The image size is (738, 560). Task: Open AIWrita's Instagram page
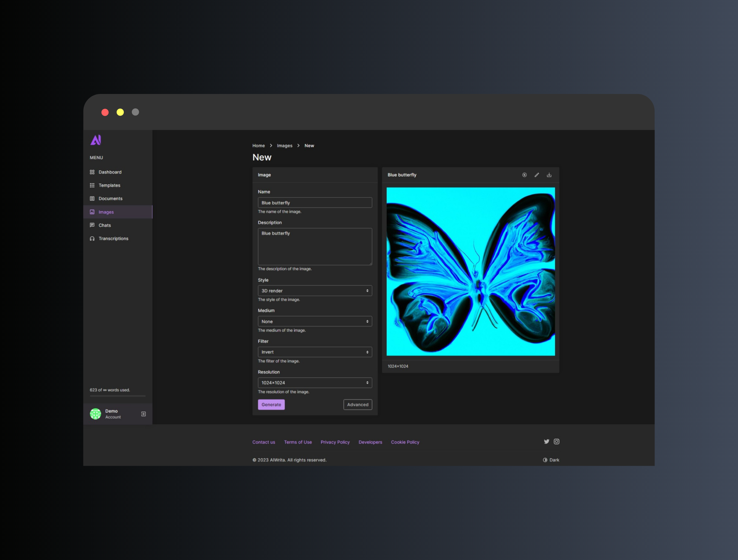pyautogui.click(x=557, y=441)
